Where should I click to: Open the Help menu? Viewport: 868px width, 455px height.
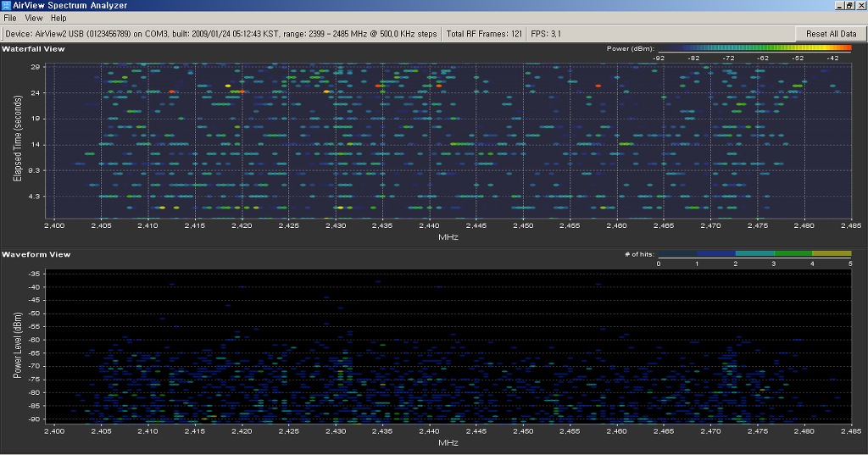tap(58, 18)
